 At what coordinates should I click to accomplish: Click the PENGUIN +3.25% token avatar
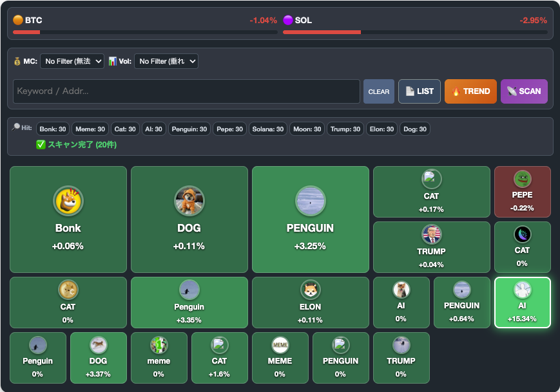coord(310,201)
